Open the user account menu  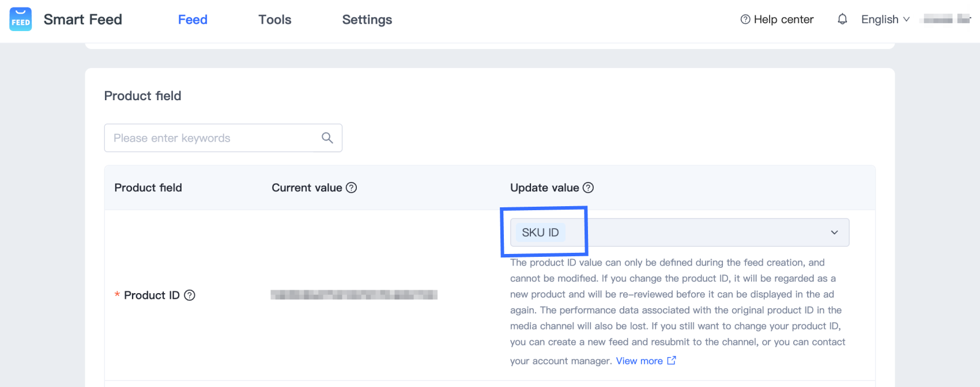pos(947,20)
